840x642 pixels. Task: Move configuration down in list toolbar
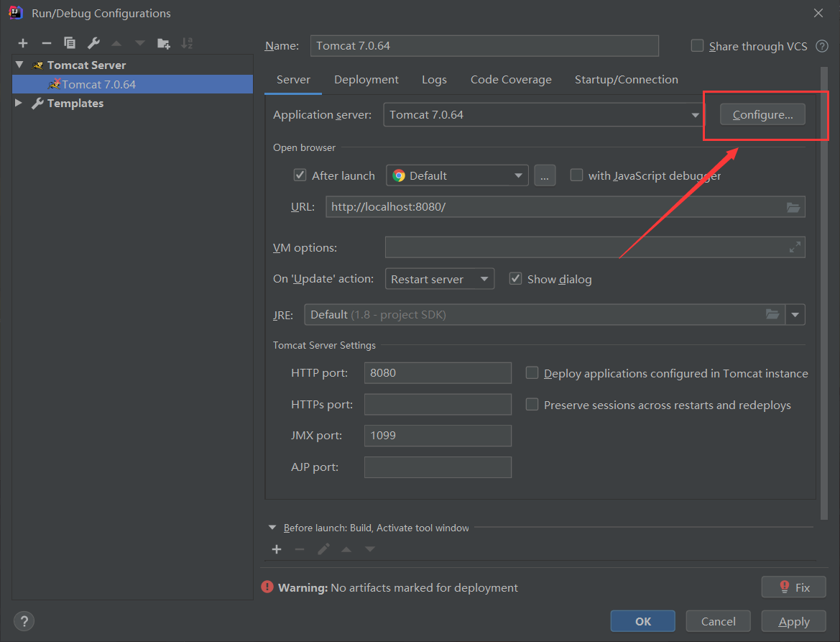(x=140, y=43)
